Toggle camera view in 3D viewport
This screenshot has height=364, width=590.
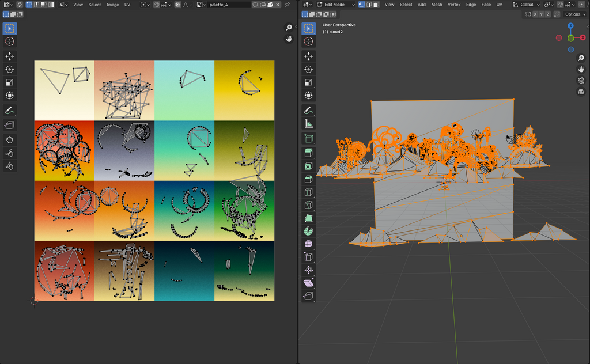[581, 81]
